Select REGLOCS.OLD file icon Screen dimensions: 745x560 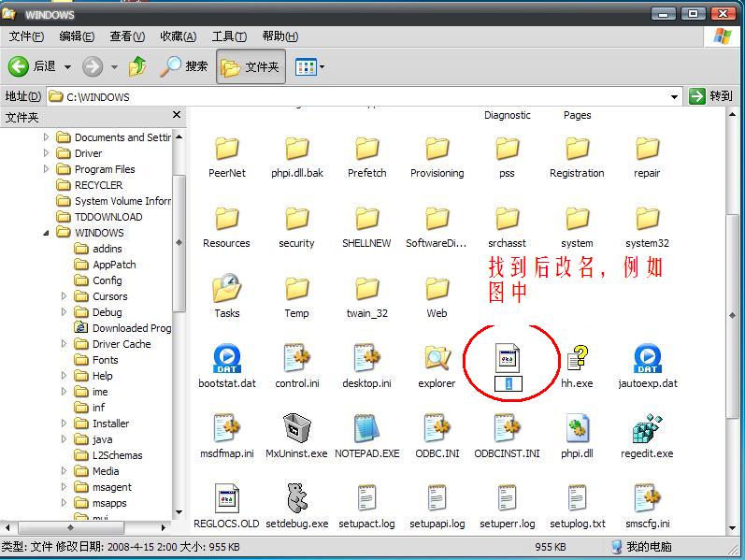tap(226, 498)
